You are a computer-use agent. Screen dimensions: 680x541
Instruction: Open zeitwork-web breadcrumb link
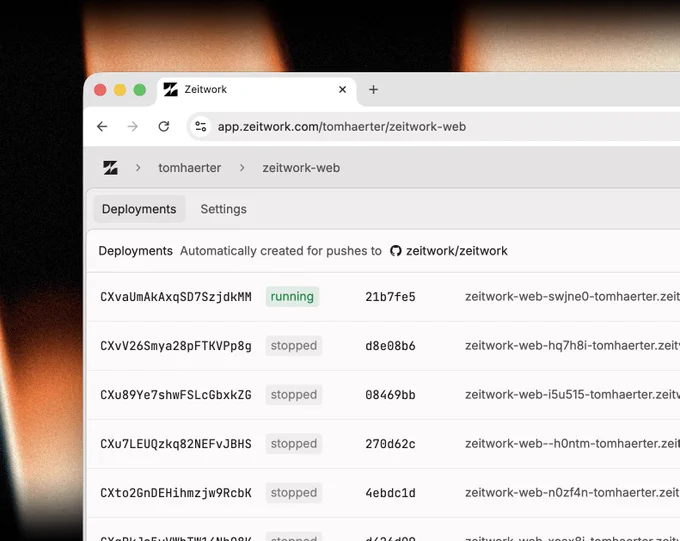coord(301,168)
